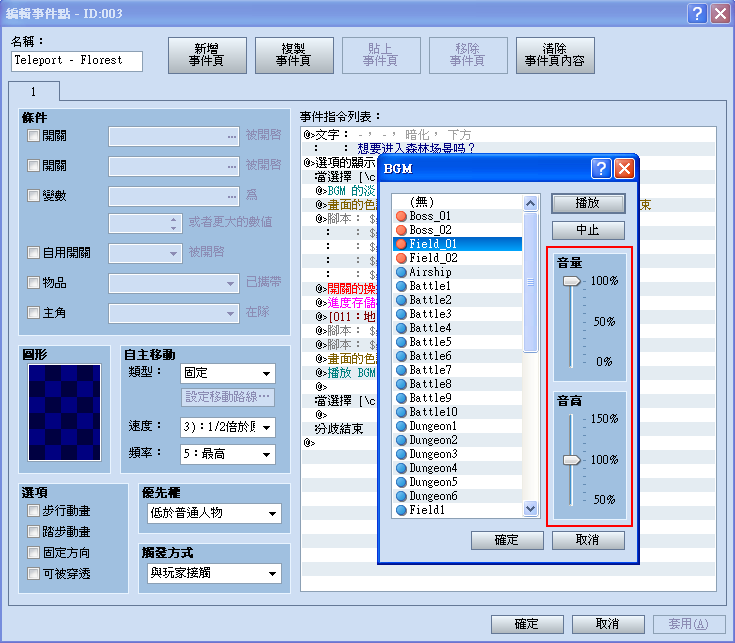This screenshot has height=643, width=735.
Task: Click 新增事件頁 button
Action: click(x=207, y=55)
